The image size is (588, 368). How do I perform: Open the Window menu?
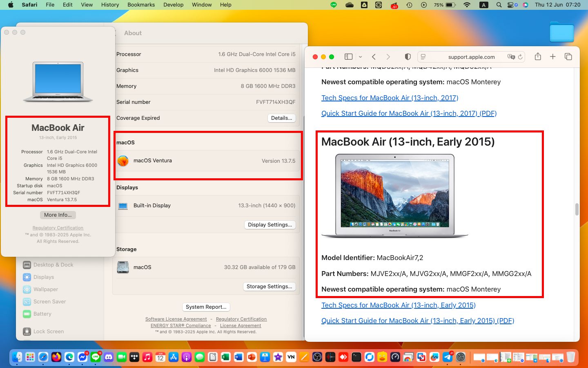click(x=202, y=4)
